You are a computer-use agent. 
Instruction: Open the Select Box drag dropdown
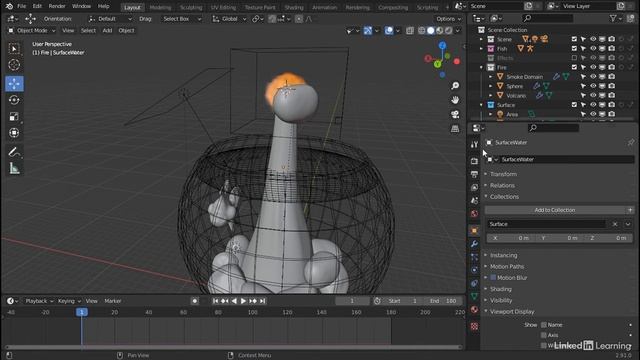tap(182, 19)
